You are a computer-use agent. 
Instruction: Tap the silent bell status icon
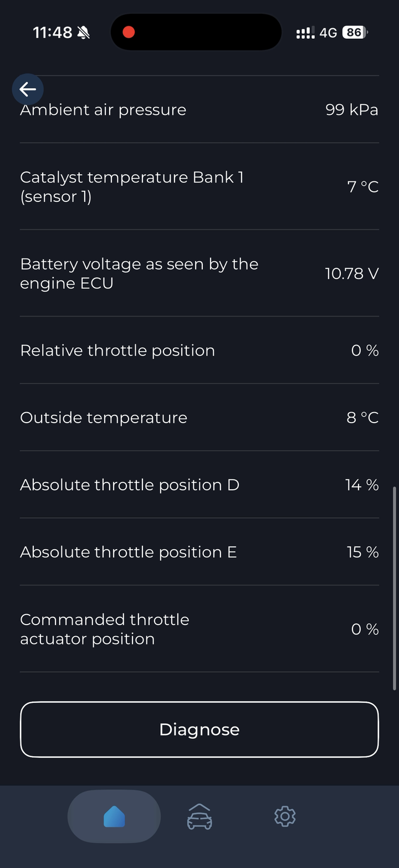(84, 33)
